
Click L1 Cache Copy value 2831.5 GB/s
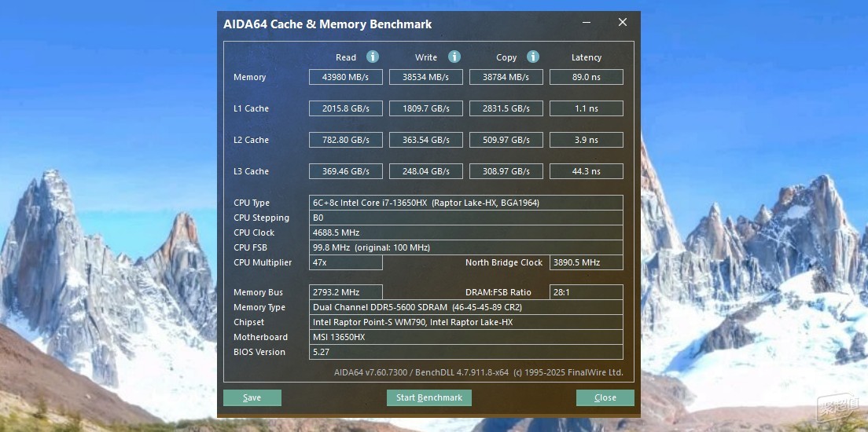pyautogui.click(x=506, y=108)
